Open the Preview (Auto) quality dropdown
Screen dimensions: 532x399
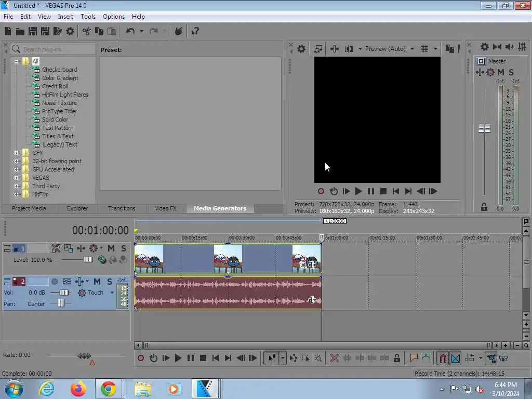(412, 49)
